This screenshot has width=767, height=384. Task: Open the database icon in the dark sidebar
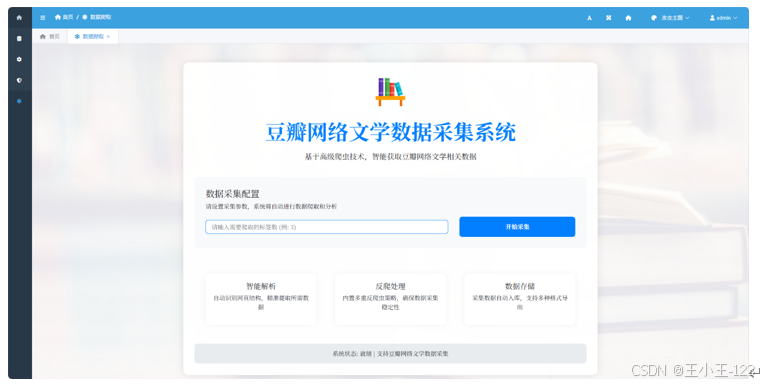[x=19, y=38]
